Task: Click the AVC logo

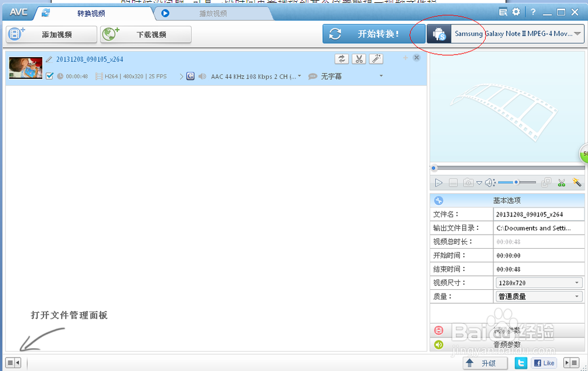Action: click(x=18, y=12)
